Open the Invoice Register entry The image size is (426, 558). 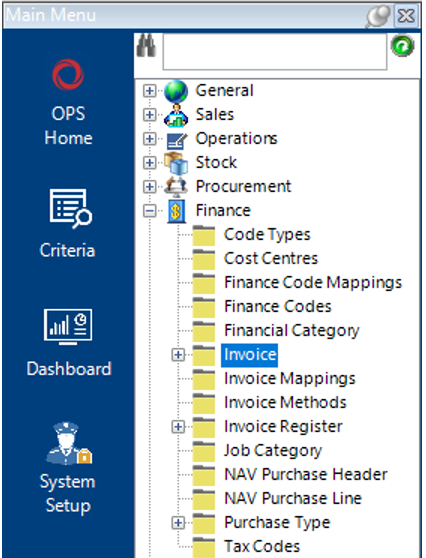[283, 427]
